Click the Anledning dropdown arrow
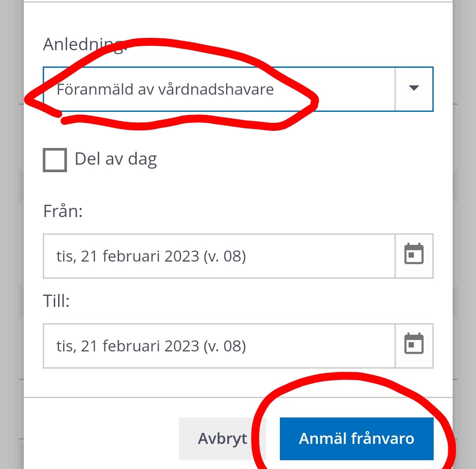The width and height of the screenshot is (476, 469). [x=413, y=89]
